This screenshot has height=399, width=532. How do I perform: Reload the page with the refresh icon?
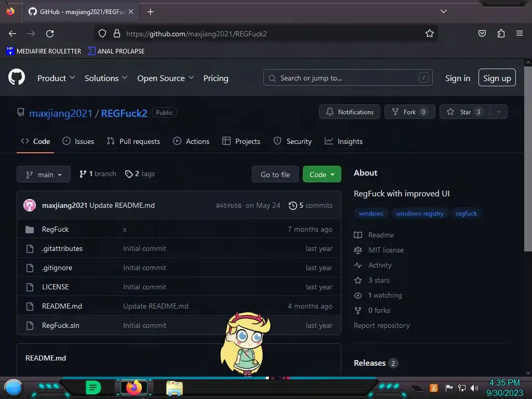click(x=50, y=34)
